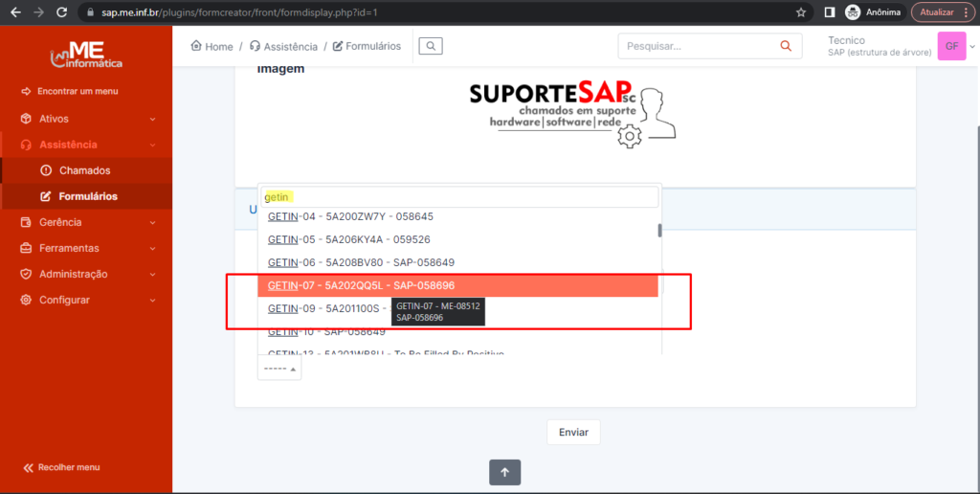Select GETIN-06 - 5A208BV80 - SAP-058649
The width and height of the screenshot is (980, 494).
(x=457, y=262)
